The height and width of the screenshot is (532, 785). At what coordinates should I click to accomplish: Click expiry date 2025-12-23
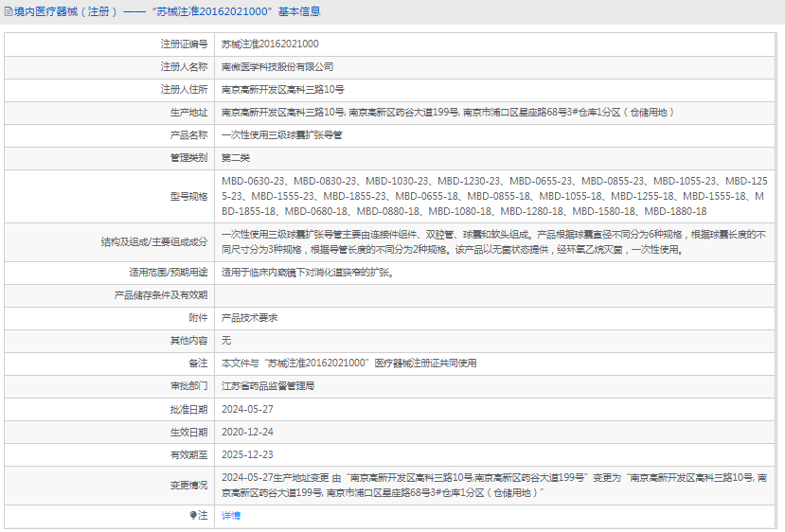pos(247,455)
